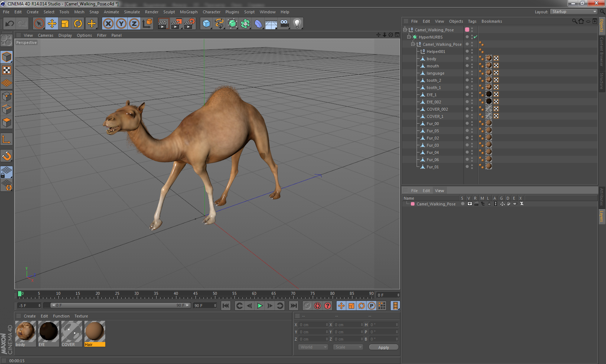Play the animation forward

click(260, 306)
